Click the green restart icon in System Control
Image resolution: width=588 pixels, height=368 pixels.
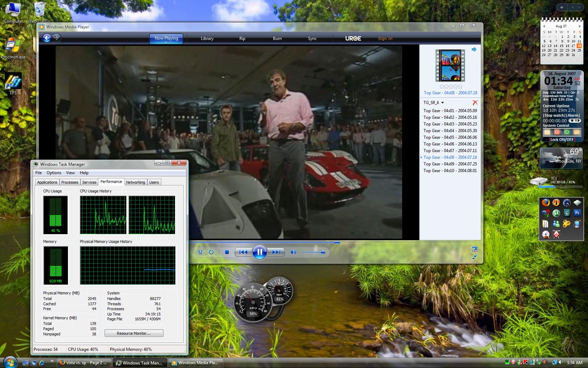(x=567, y=132)
